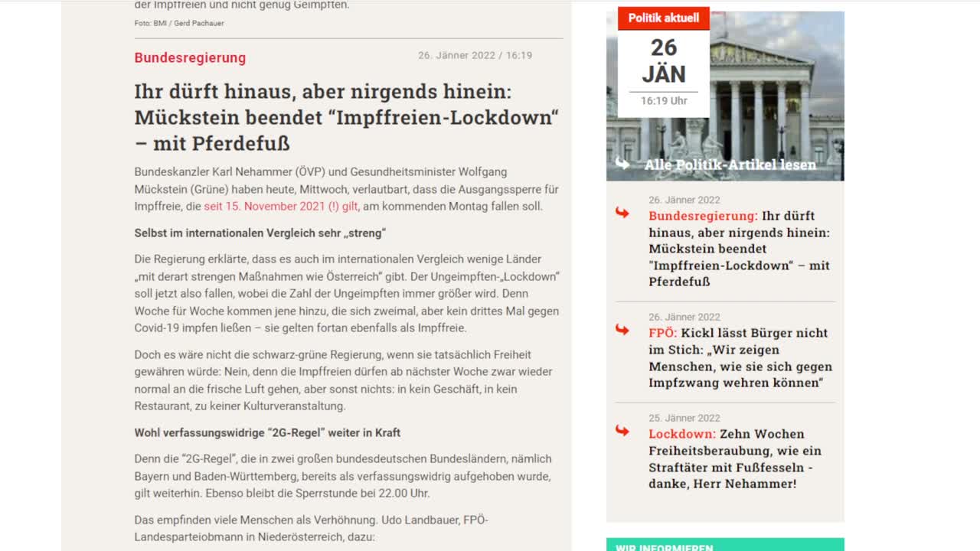Open the Bundesregierung category link above the headline
The height and width of the screenshot is (551, 980).
tap(190, 57)
